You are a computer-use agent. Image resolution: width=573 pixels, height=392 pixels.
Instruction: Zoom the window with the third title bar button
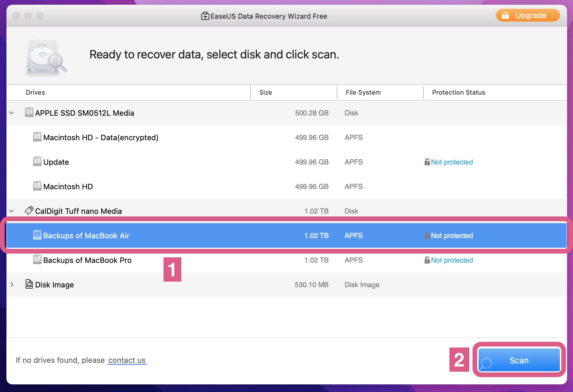pos(40,16)
